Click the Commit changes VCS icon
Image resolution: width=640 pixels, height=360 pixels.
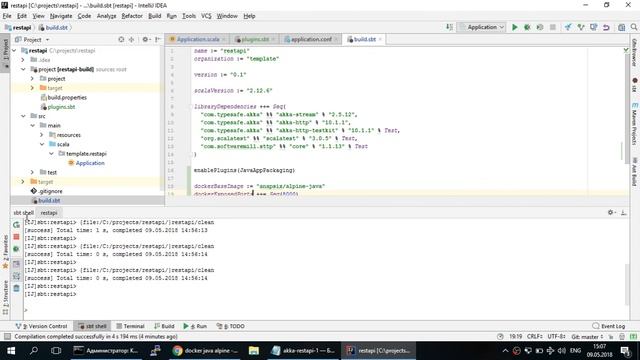pos(581,27)
